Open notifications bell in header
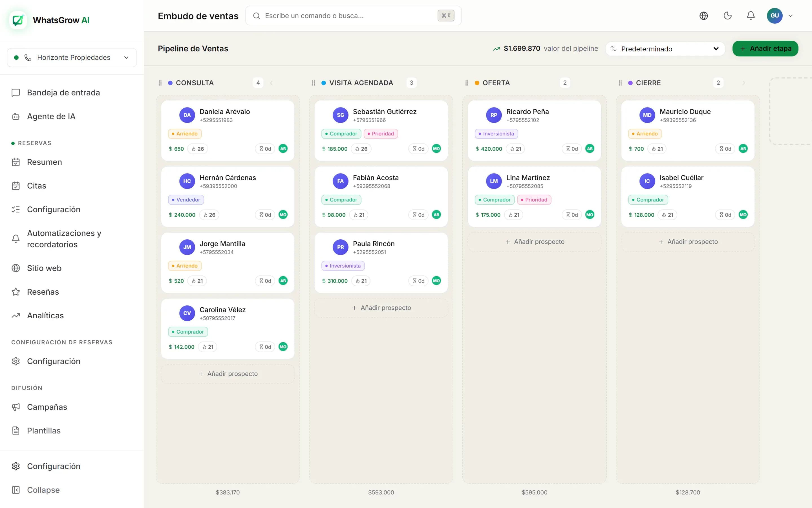812x508 pixels. tap(751, 16)
